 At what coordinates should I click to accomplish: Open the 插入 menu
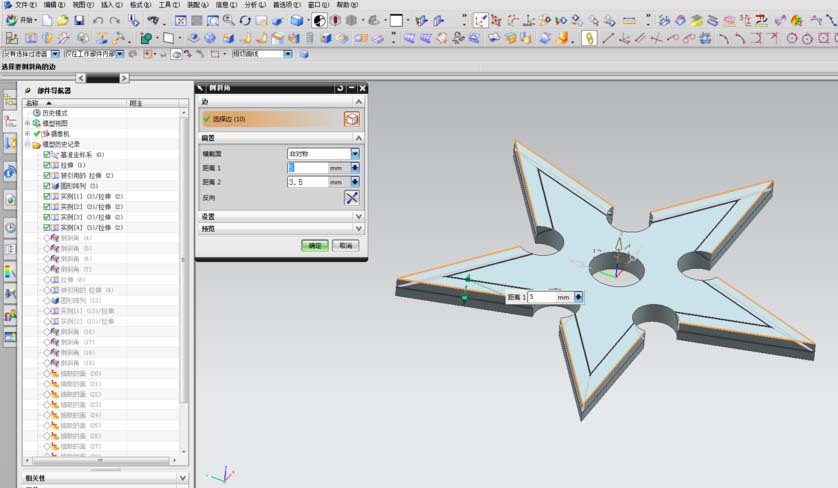[111, 5]
